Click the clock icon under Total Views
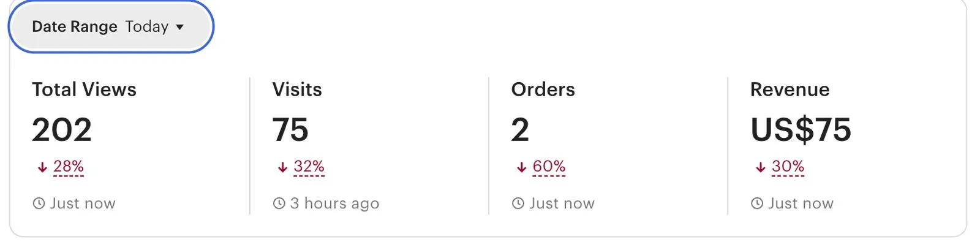The height and width of the screenshot is (247, 980). tap(39, 203)
